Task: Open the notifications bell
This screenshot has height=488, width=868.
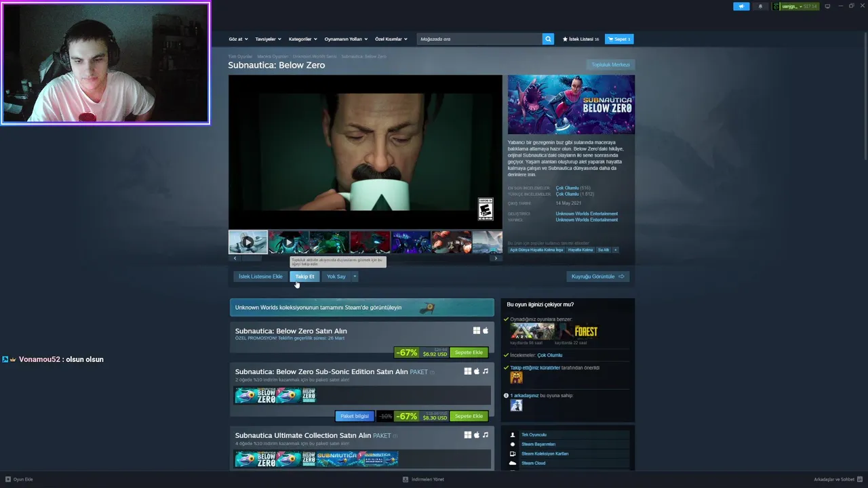Action: tap(760, 6)
